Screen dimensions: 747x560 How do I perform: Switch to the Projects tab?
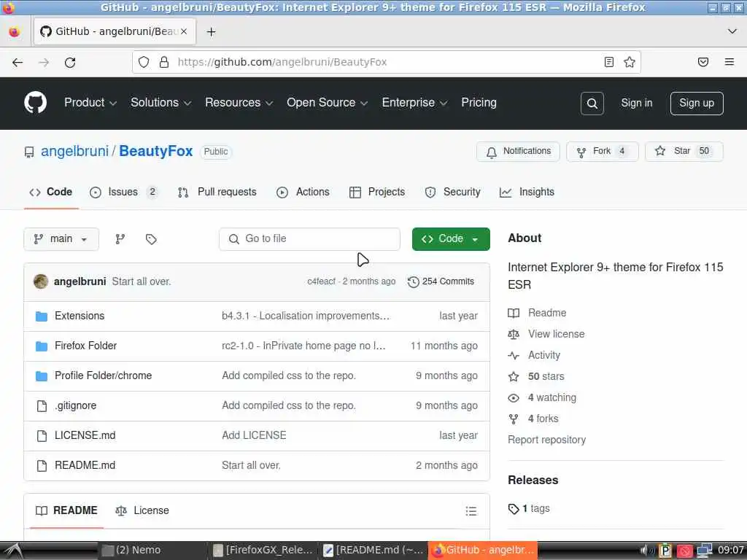pos(377,192)
